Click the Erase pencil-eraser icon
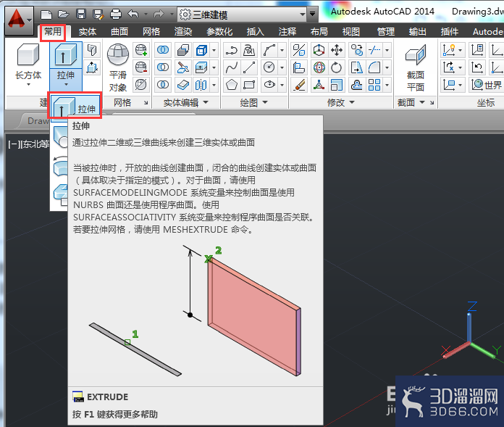This screenshot has height=427, width=504. [x=299, y=85]
